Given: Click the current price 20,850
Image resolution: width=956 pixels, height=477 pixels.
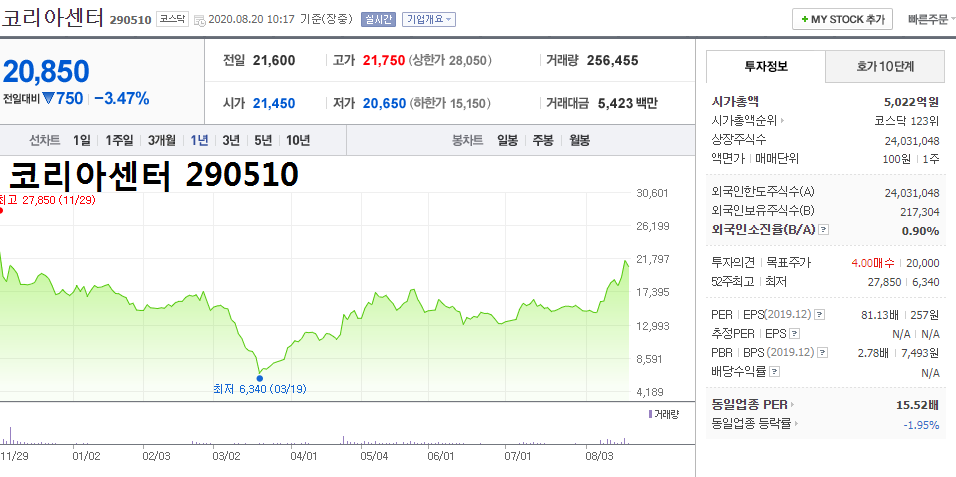Looking at the screenshot, I should [x=46, y=71].
